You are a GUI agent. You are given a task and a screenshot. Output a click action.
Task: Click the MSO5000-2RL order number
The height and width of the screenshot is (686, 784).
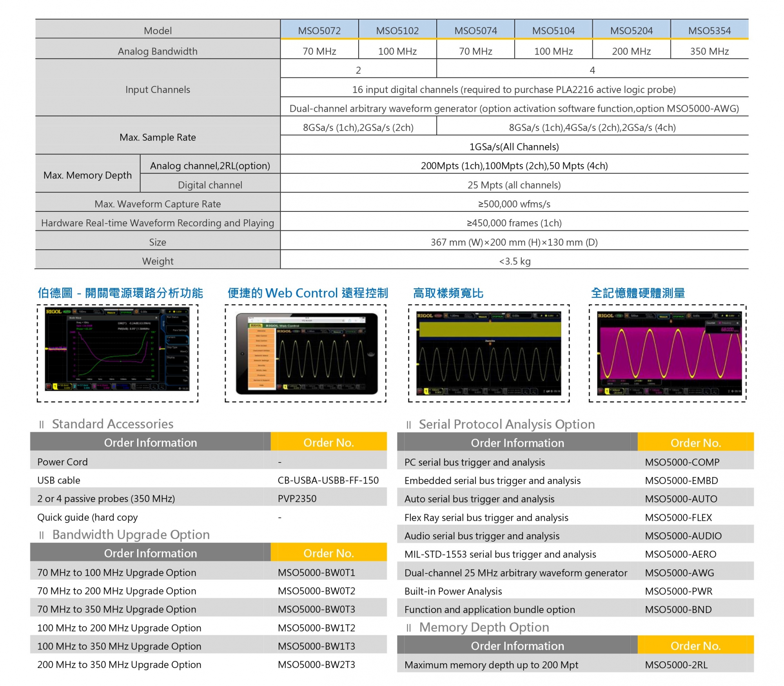(676, 665)
